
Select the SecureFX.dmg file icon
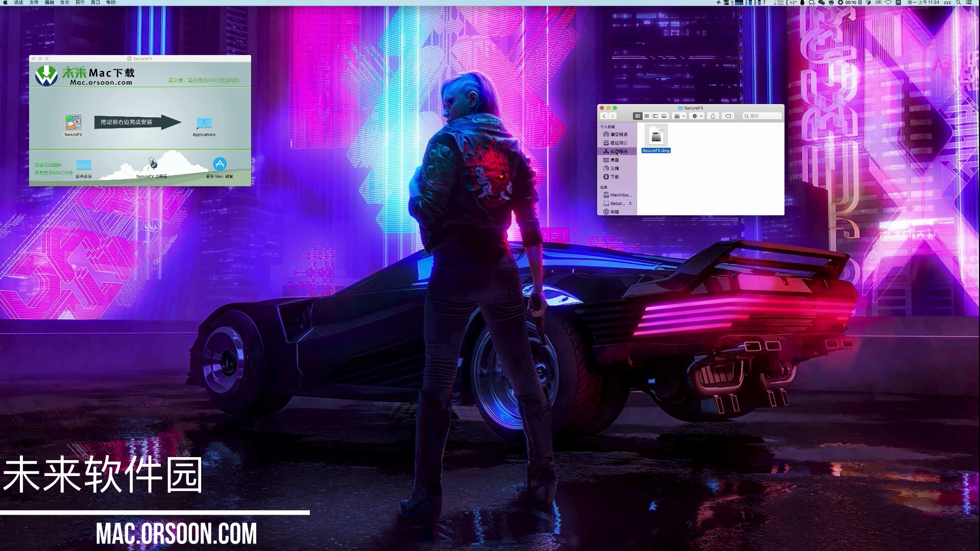pyautogui.click(x=656, y=136)
